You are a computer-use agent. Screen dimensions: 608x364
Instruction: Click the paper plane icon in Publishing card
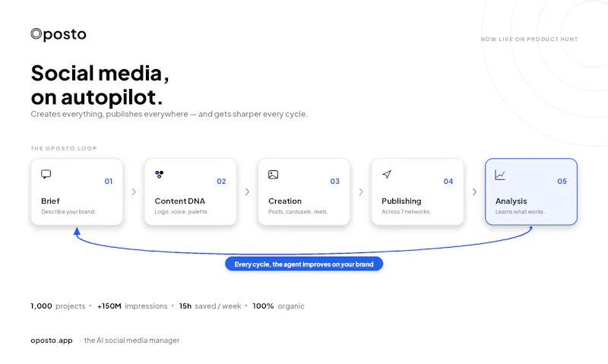point(387,174)
